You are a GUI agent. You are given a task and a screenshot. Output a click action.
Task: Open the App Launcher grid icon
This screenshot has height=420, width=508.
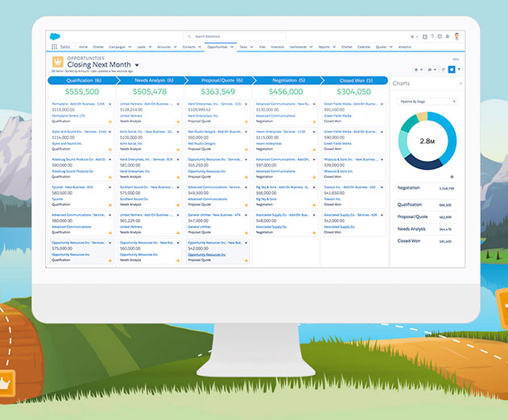click(55, 47)
